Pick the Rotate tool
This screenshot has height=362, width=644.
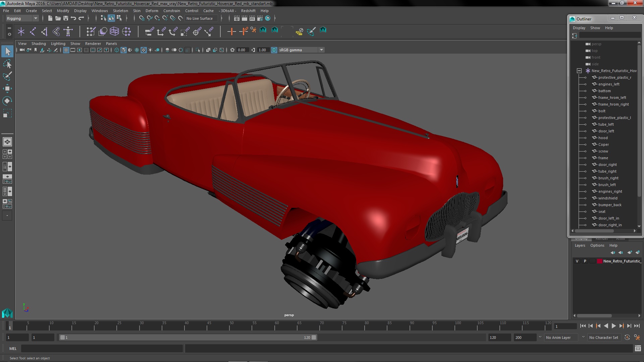click(7, 101)
